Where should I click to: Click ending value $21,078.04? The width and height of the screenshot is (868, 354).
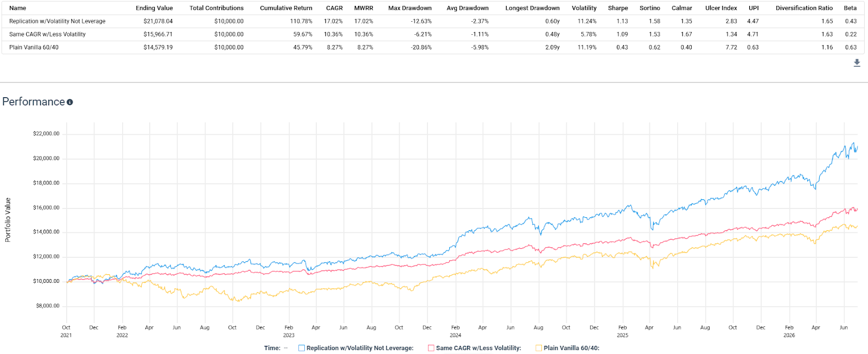coord(158,21)
